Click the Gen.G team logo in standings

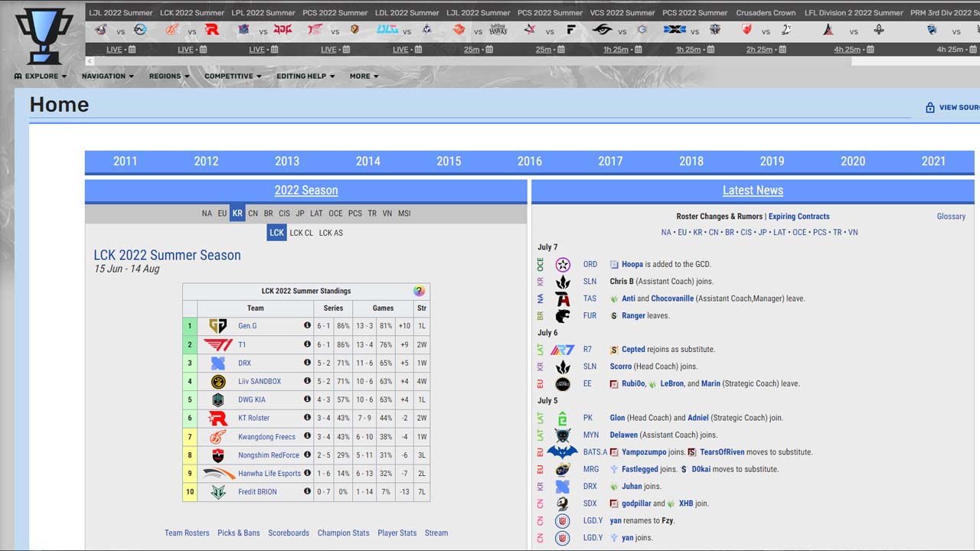pyautogui.click(x=218, y=326)
